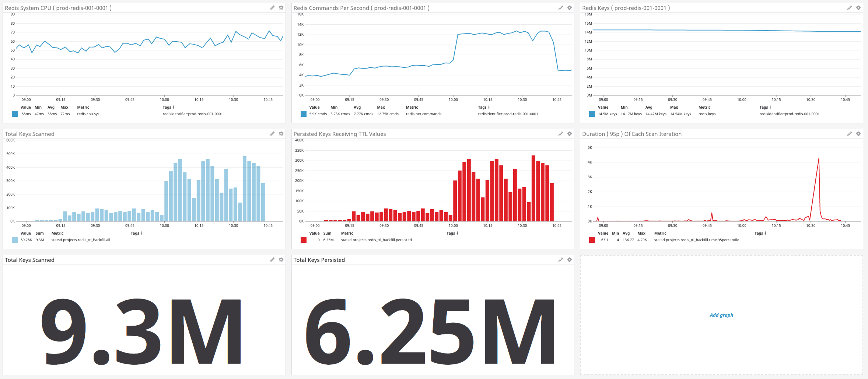
Task: Sort Tags column in Redis Commands legend
Action: tap(484, 107)
